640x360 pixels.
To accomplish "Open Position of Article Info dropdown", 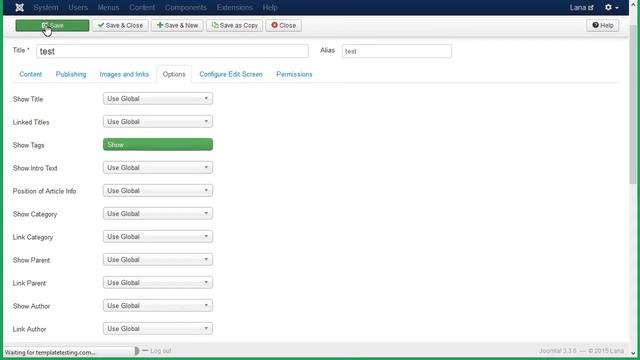I will point(158,191).
